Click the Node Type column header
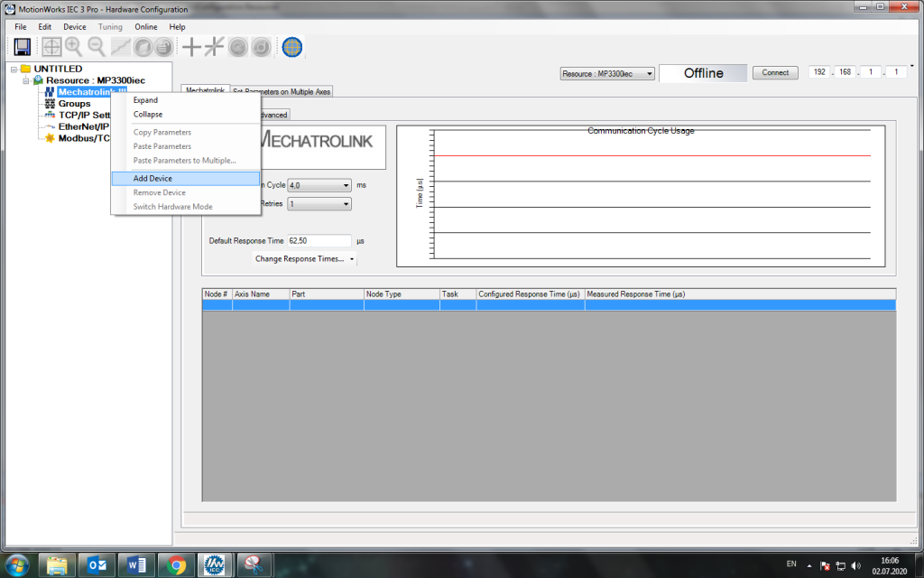This screenshot has width=924, height=578. pyautogui.click(x=402, y=294)
